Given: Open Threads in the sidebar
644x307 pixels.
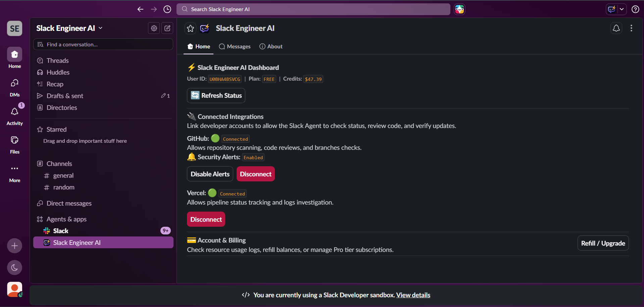Looking at the screenshot, I should [103, 60].
